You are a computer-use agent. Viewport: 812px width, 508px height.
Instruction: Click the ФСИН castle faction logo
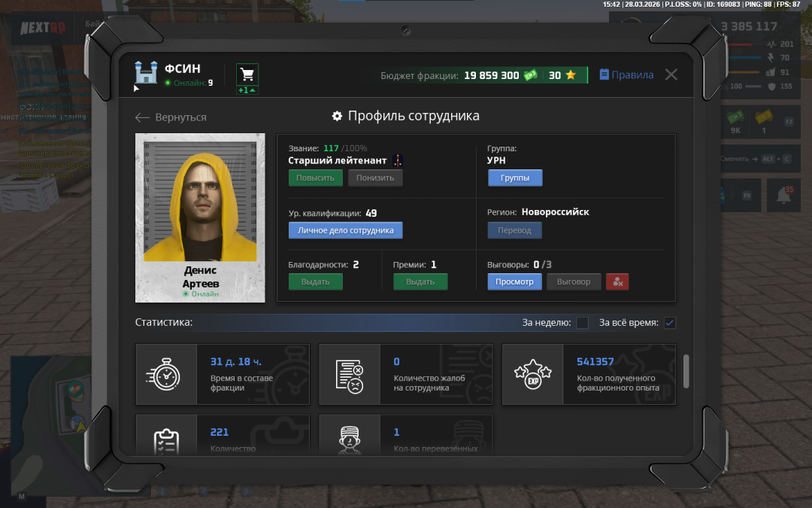pyautogui.click(x=146, y=73)
